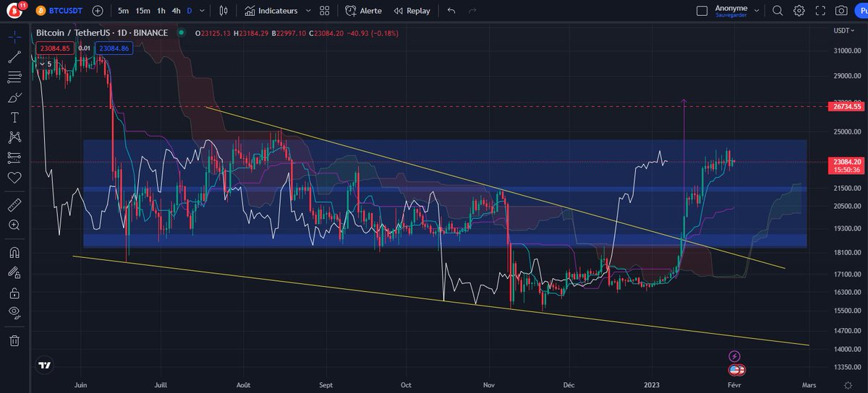Open the user menu with notification badge
This screenshot has width=868, height=393.
click(15, 11)
